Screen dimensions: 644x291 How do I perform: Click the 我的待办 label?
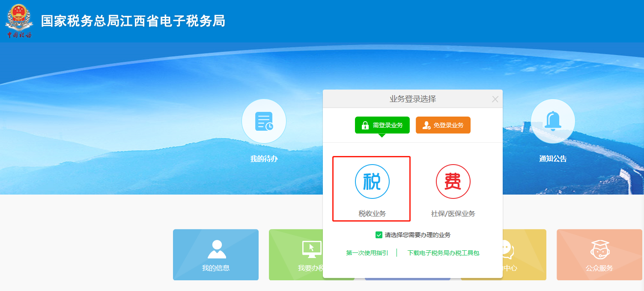(x=264, y=159)
